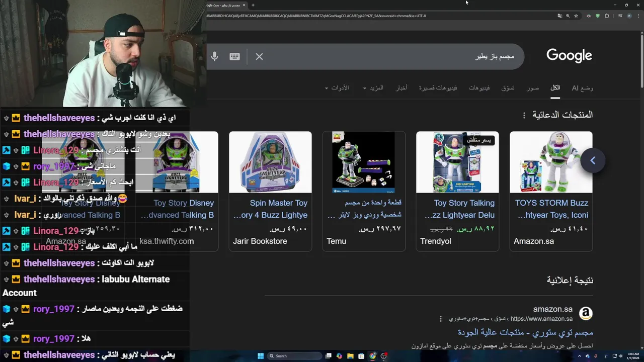This screenshot has width=644, height=362.
Task: Click the ٤٩٫٠٠ ر.س Jarir price
Action: point(289,228)
